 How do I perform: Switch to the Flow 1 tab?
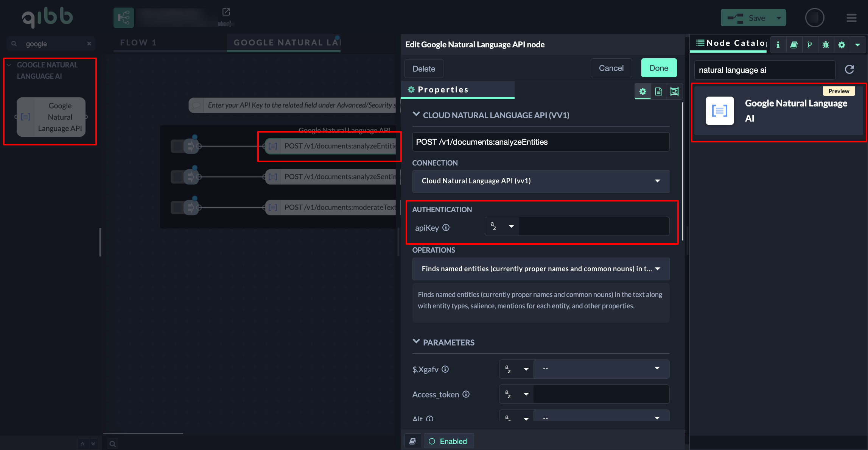[x=138, y=43]
